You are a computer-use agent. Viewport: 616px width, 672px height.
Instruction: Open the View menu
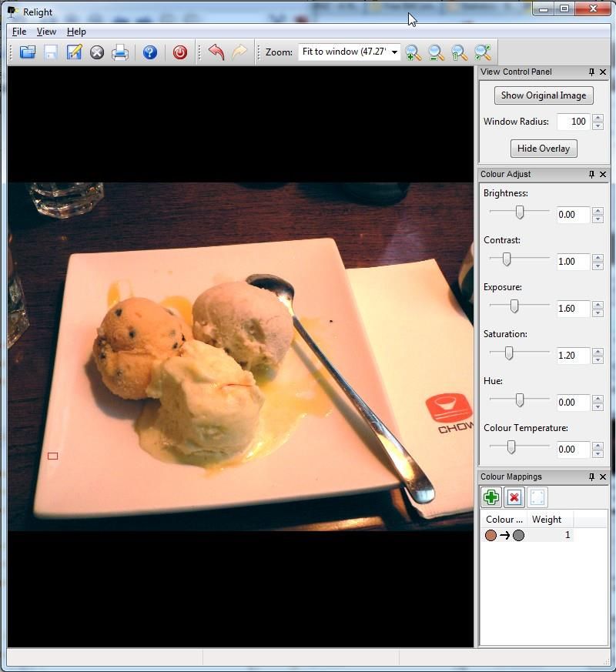pos(46,32)
